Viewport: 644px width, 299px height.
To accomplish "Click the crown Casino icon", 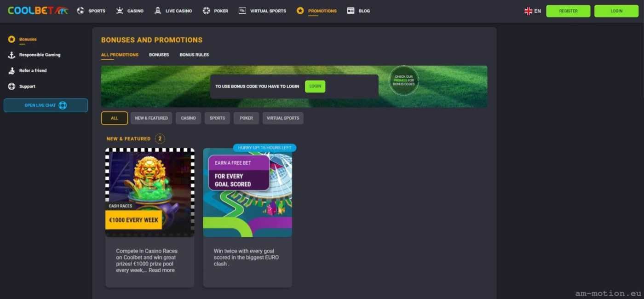I will [120, 11].
